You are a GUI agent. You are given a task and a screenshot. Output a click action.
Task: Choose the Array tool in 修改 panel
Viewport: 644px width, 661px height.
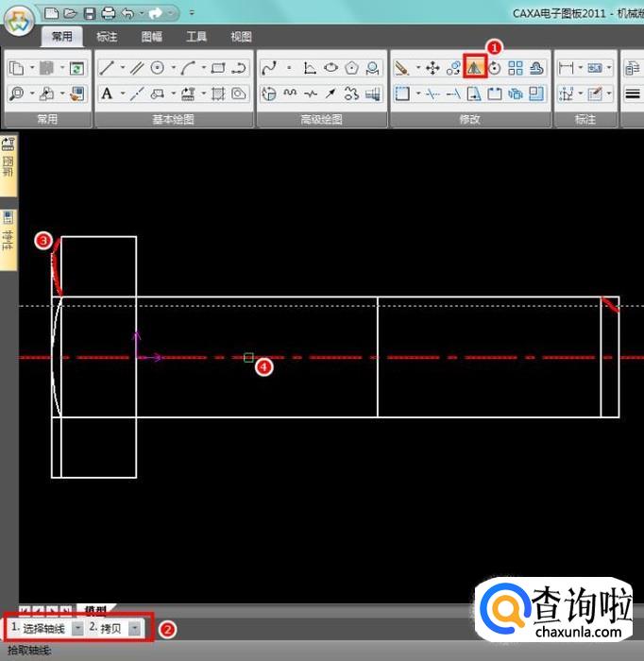pos(516,68)
